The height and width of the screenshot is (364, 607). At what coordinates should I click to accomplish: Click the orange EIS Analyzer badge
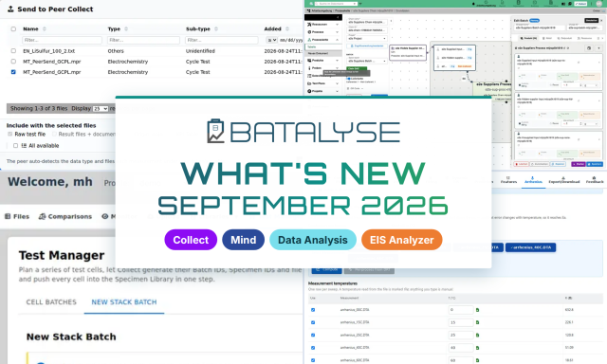402,240
